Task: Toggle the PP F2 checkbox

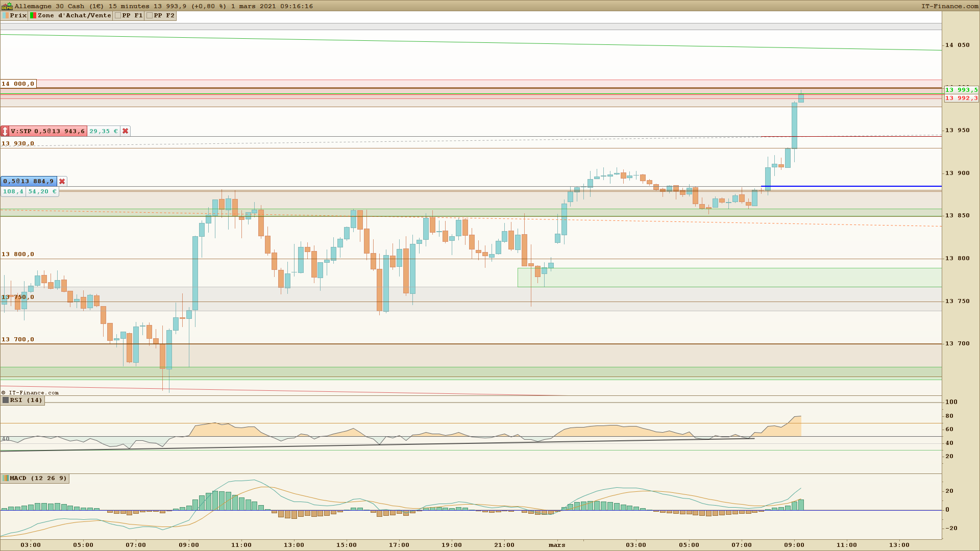Action: [150, 15]
